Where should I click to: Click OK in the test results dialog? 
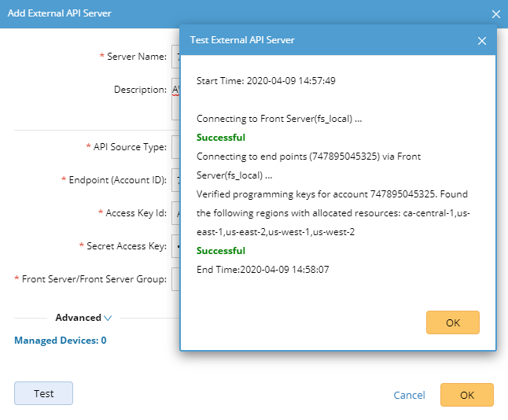(452, 322)
